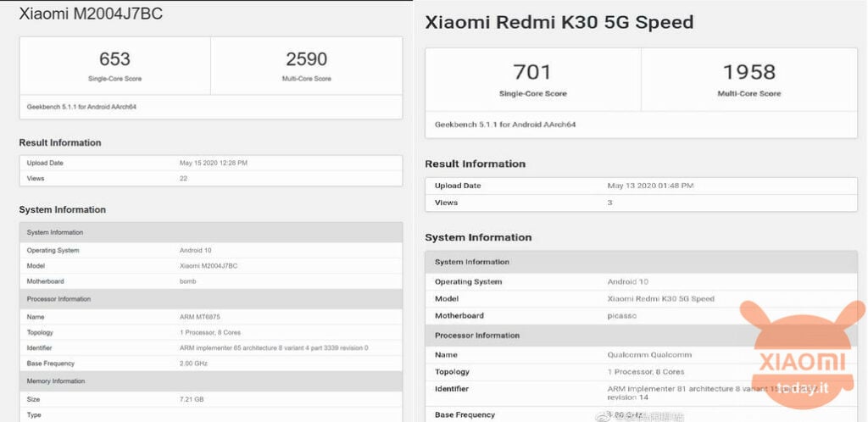Click the 'Xiaomi Redmi K30 5G Speed' page title
The width and height of the screenshot is (868, 422).
point(559,23)
